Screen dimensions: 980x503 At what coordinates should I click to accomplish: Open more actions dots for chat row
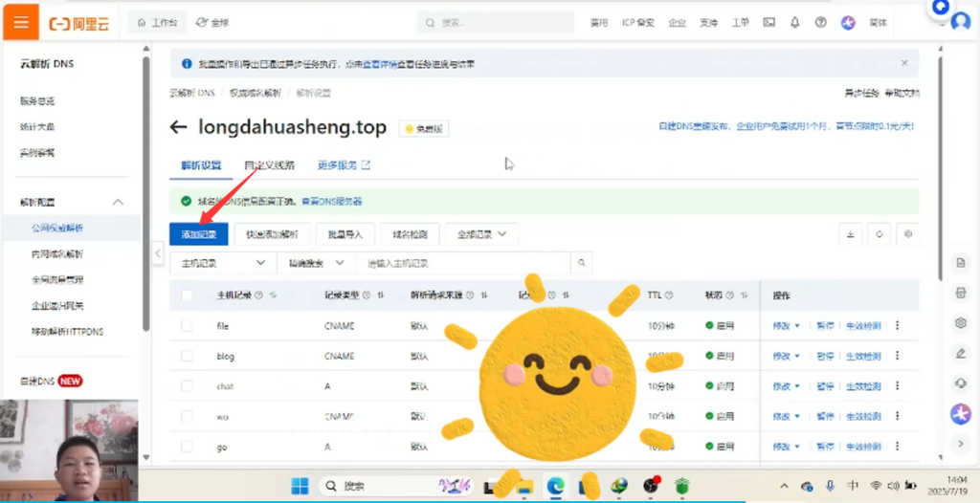click(x=898, y=386)
